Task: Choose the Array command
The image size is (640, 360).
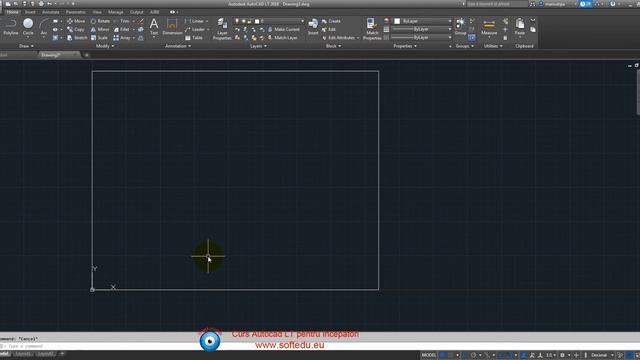Action: tap(122, 38)
